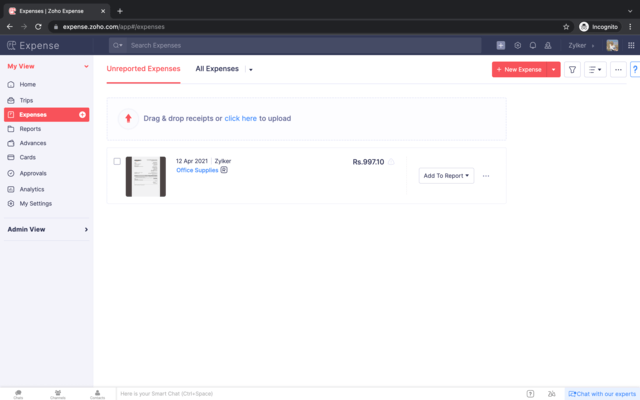Open dropdown arrow next to All Expenses
The image size is (640, 400).
[251, 70]
